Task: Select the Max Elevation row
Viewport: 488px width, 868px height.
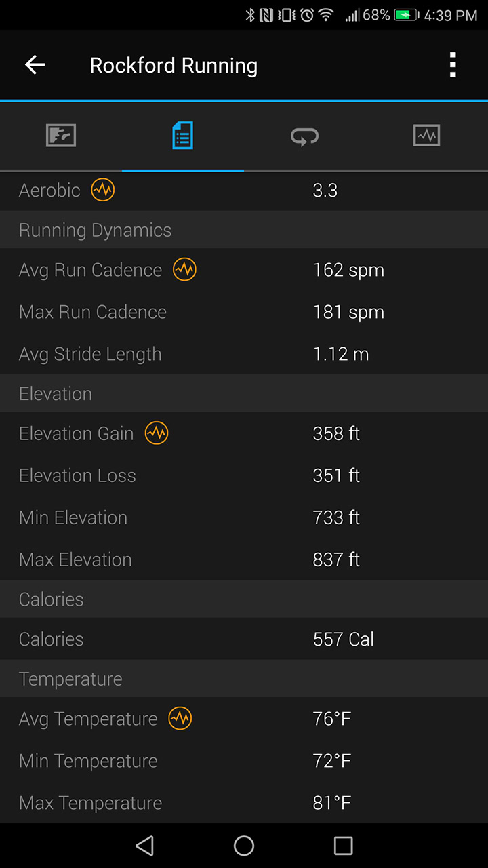Action: [x=244, y=559]
